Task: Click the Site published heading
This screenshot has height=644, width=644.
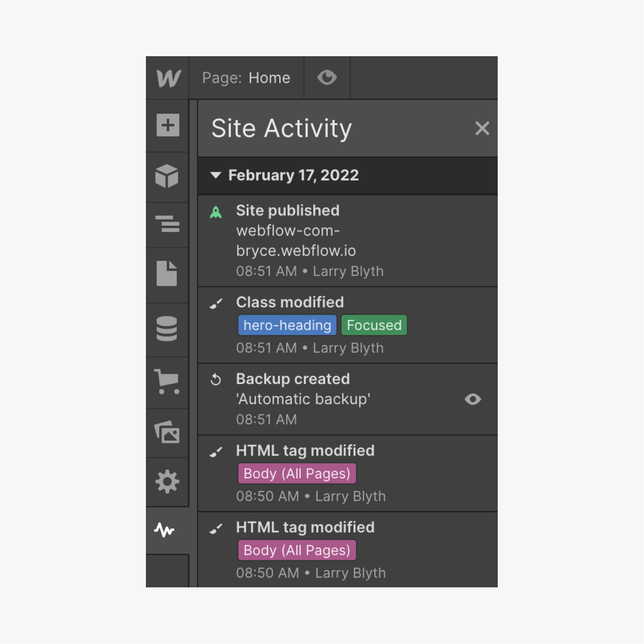Action: pyautogui.click(x=288, y=211)
